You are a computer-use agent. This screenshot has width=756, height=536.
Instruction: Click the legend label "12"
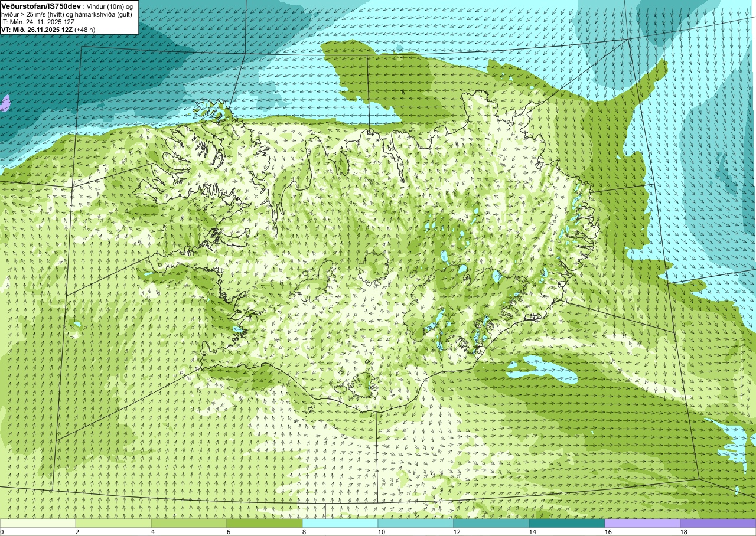(457, 532)
